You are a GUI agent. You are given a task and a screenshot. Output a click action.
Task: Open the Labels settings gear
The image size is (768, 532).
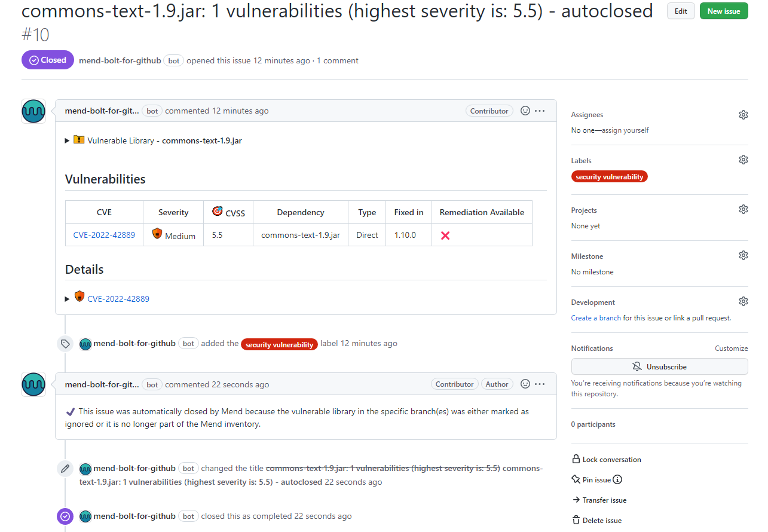coord(743,160)
